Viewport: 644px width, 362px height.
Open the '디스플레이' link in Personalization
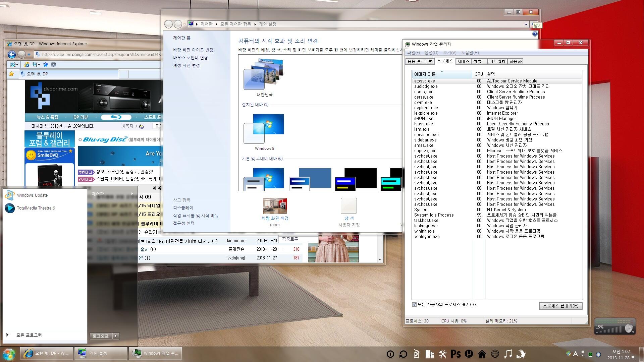tap(183, 208)
